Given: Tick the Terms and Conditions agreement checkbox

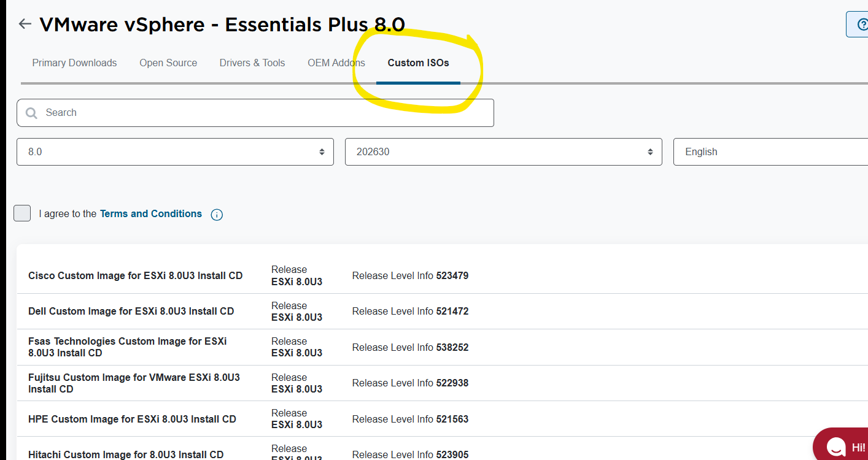Looking at the screenshot, I should (x=22, y=213).
